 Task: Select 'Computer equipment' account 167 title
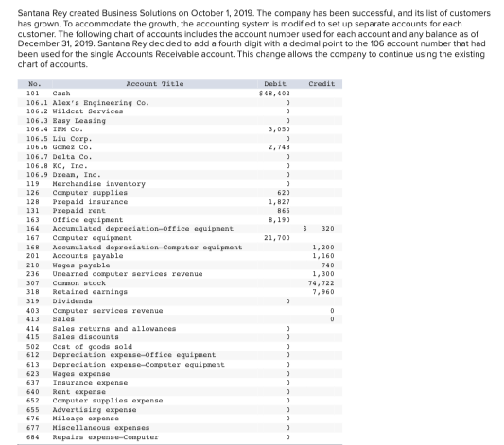(93, 238)
